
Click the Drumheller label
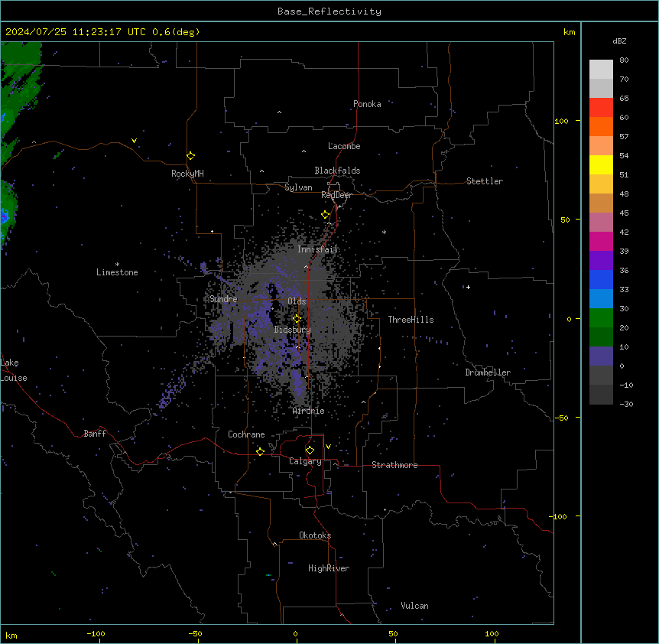click(488, 372)
